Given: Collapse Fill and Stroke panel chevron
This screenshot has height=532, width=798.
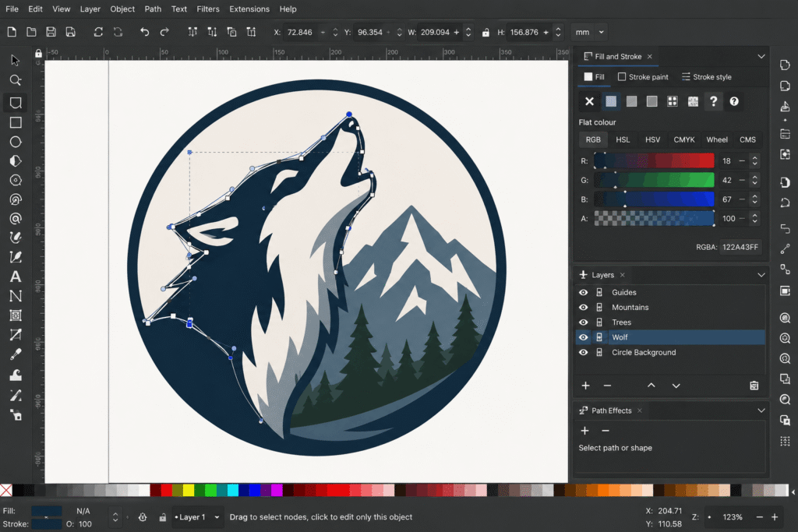Looking at the screenshot, I should click(x=761, y=56).
